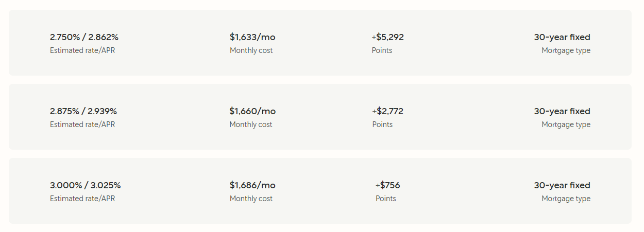
Task: Click the +$756 points value
Action: tap(387, 185)
